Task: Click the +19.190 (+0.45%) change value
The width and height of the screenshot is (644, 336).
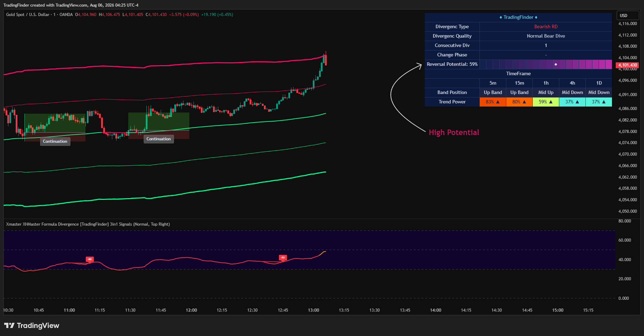Action: click(x=217, y=15)
